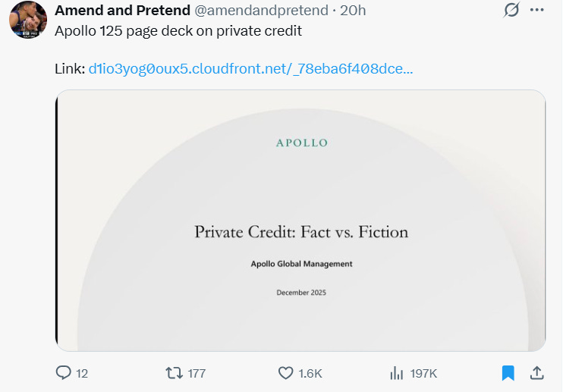Click the share upload icon
Screen dimensions: 563x392
click(536, 373)
